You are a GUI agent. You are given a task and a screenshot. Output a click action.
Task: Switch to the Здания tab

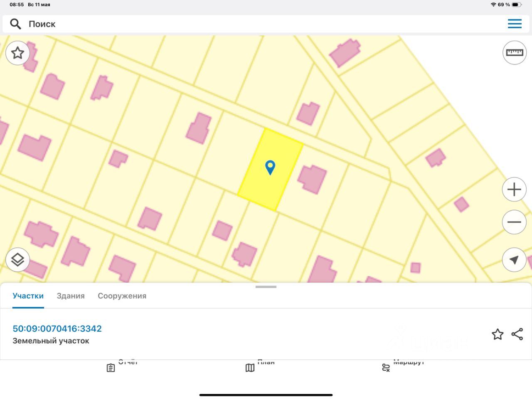[x=71, y=296]
